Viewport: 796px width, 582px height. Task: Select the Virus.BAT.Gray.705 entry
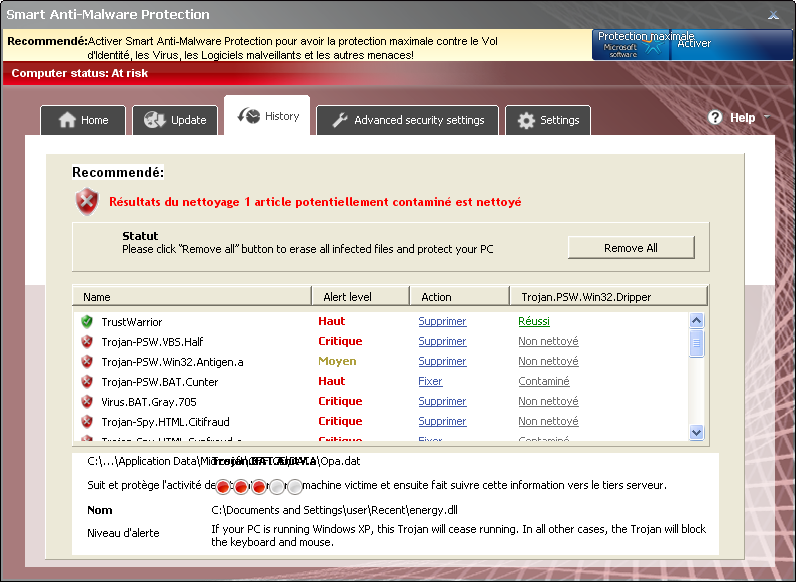pos(149,402)
